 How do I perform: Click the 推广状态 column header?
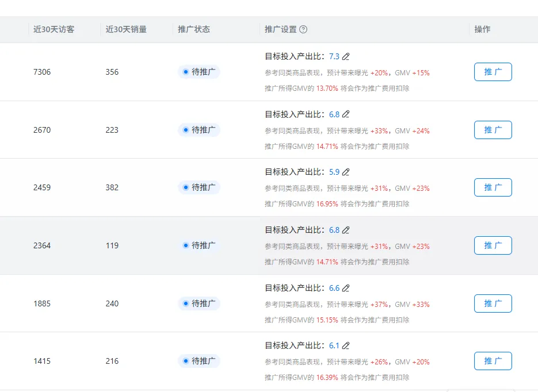[194, 29]
